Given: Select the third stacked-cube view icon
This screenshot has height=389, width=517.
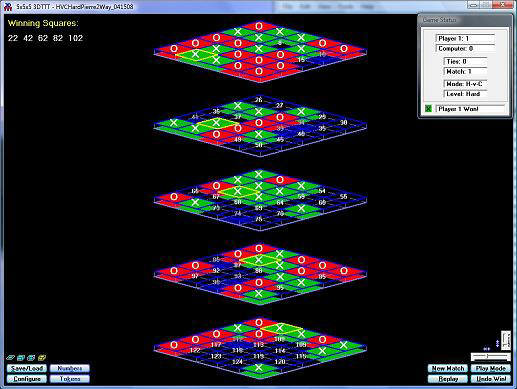Looking at the screenshot, I should (31, 358).
